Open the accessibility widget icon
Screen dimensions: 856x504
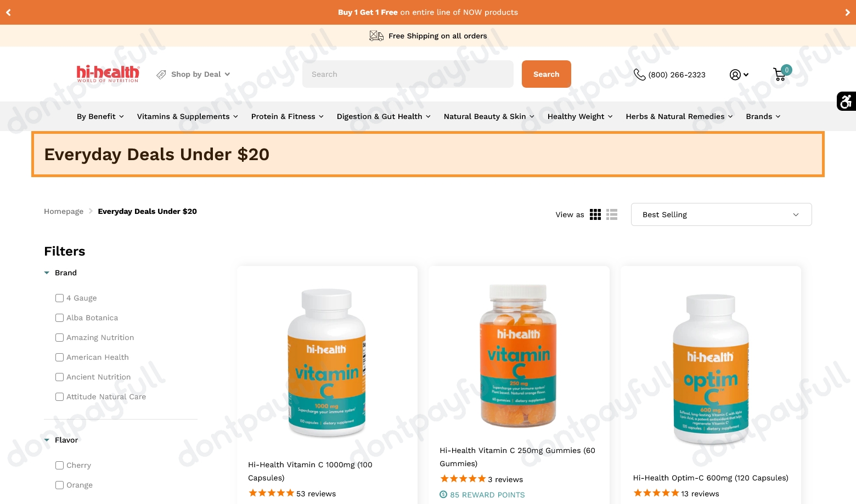coord(846,101)
